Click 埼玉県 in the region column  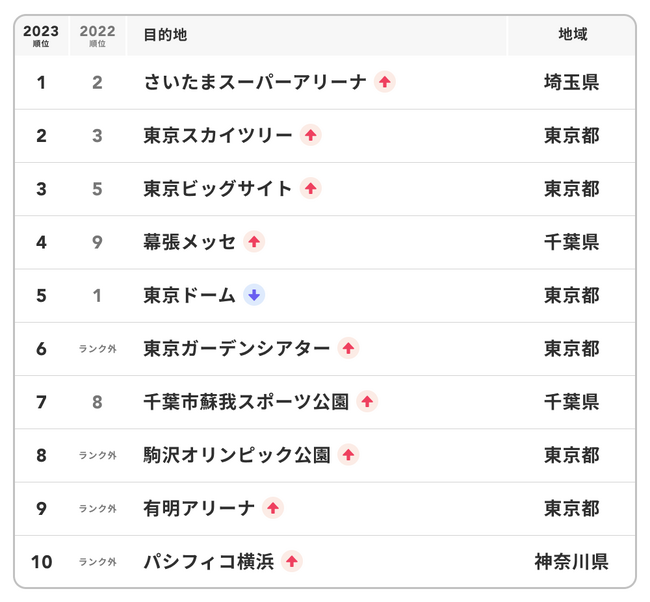[572, 82]
